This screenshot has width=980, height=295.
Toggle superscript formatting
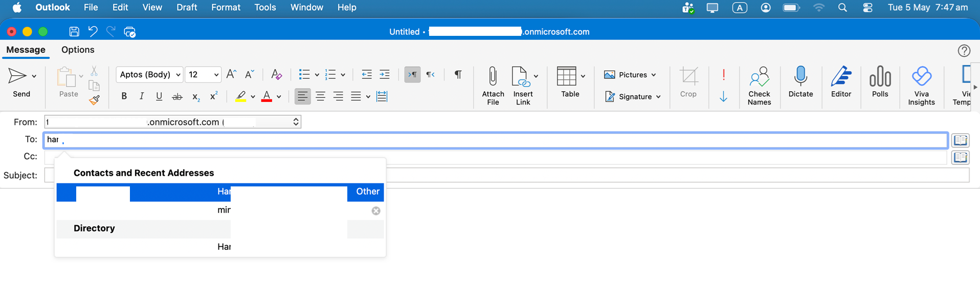click(x=214, y=96)
